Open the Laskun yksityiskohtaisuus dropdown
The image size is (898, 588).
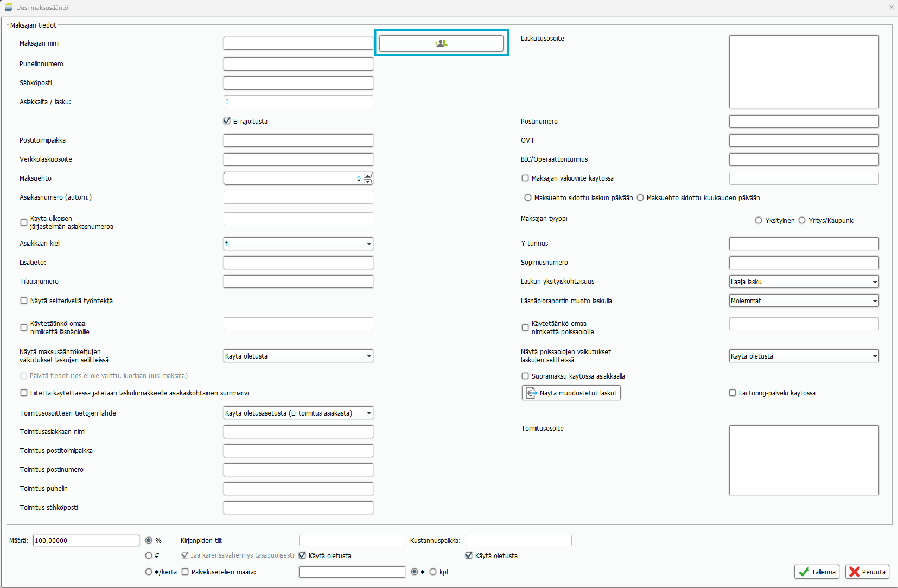tap(804, 282)
